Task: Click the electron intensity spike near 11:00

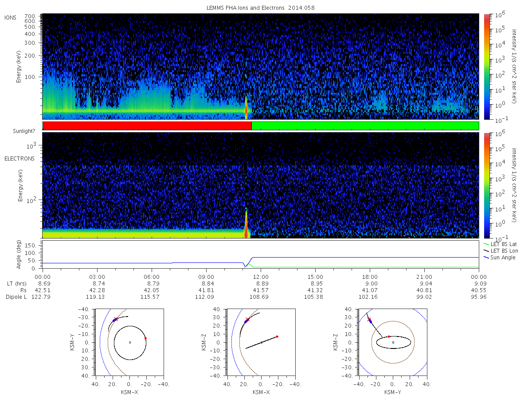Action: point(246,224)
